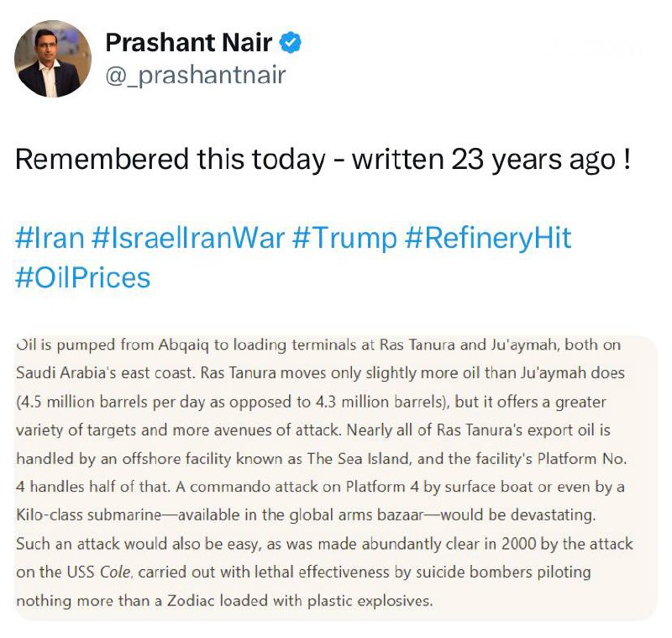Click 'plastic explosives' at the excerpt end
672x638 pixels.
pyautogui.click(x=370, y=601)
